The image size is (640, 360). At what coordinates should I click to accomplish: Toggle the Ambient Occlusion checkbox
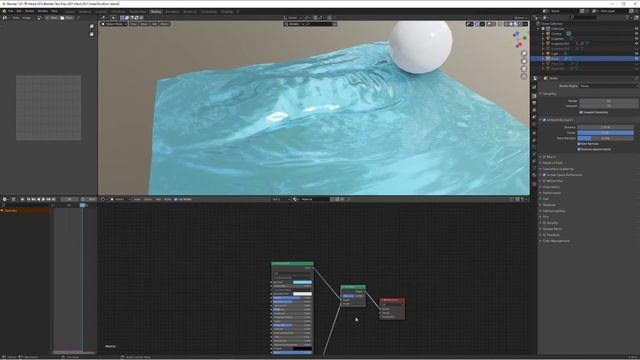pos(544,120)
